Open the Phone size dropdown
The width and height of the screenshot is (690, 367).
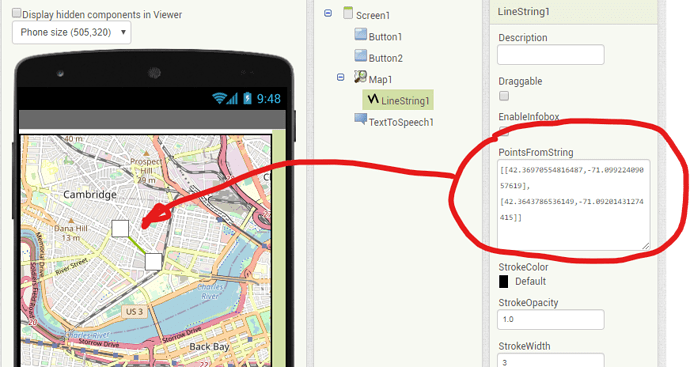(x=72, y=32)
